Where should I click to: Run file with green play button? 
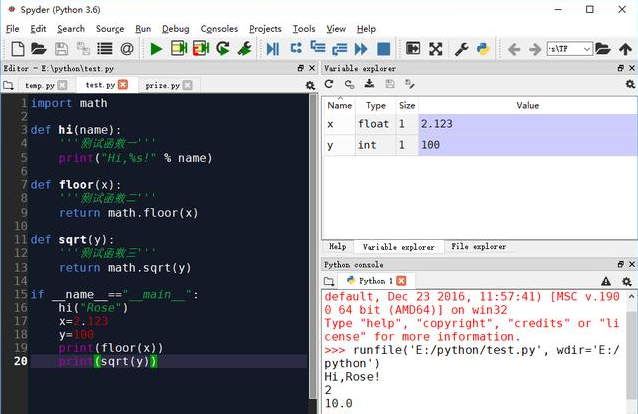pyautogui.click(x=156, y=49)
